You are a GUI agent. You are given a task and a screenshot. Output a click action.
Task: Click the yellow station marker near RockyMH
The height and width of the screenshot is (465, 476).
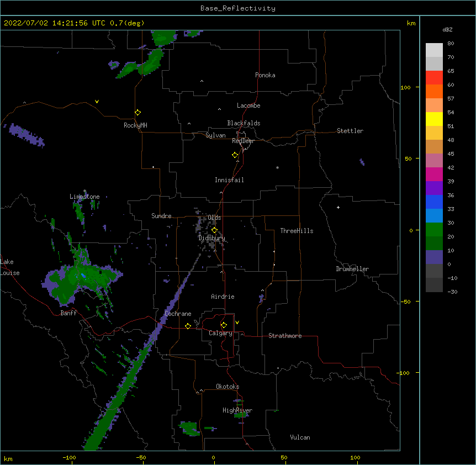point(138,113)
